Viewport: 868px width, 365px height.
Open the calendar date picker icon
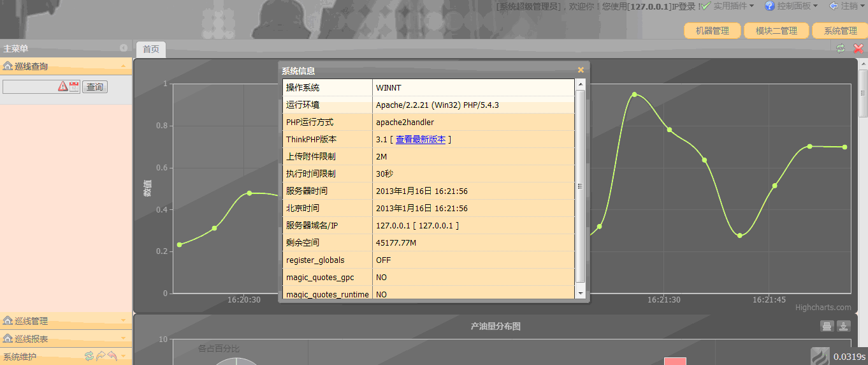[74, 87]
